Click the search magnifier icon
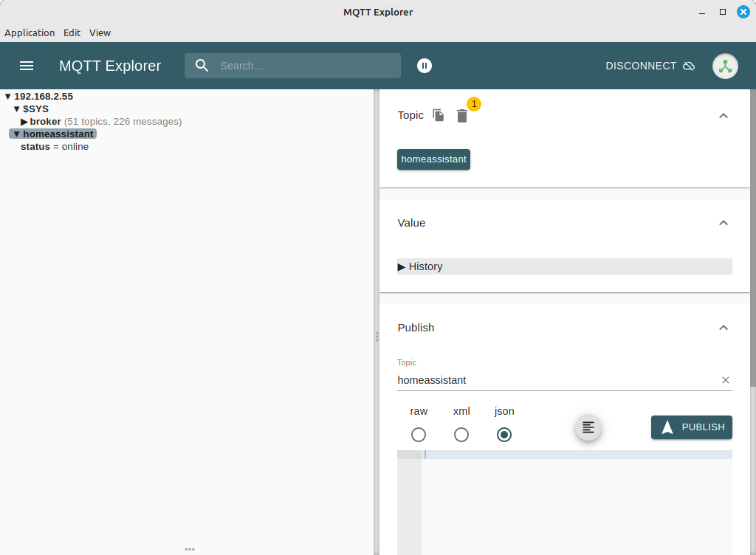 point(202,66)
